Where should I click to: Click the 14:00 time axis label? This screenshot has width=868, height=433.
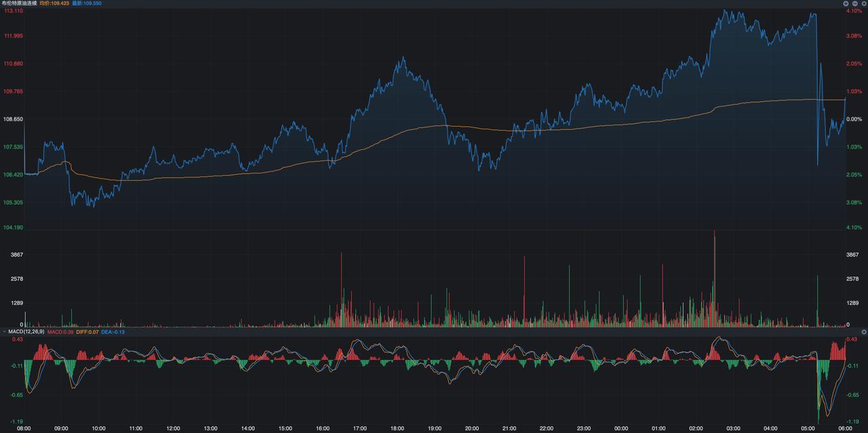248,428
